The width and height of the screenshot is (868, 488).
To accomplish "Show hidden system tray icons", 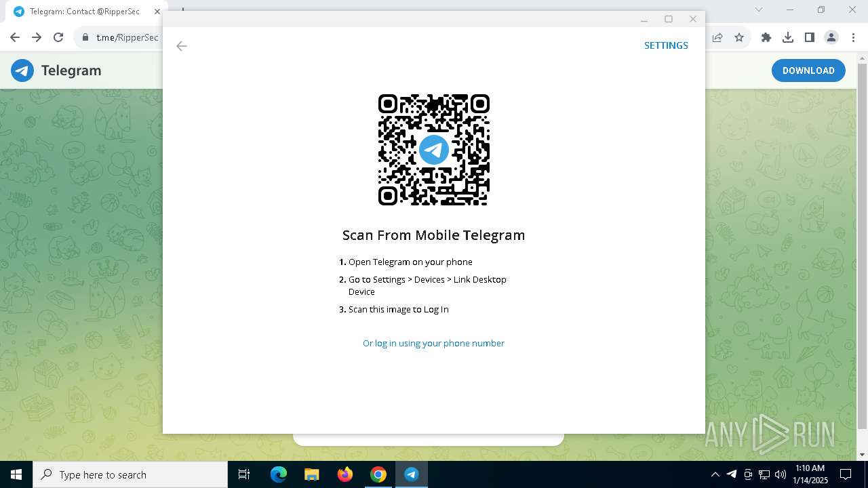I will 715,474.
